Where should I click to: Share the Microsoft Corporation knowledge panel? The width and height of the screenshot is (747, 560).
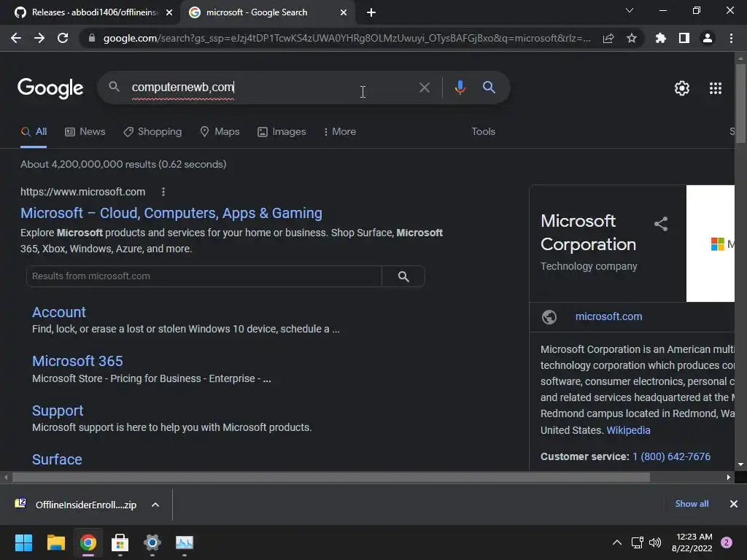(661, 224)
